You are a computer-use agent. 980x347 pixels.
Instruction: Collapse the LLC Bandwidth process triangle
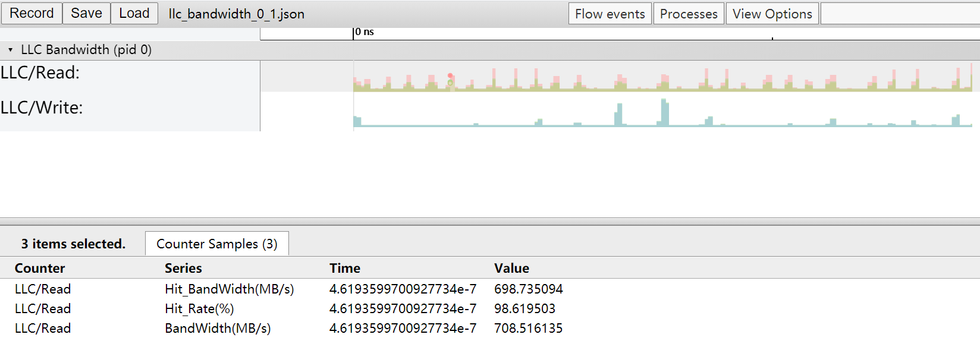[10, 50]
